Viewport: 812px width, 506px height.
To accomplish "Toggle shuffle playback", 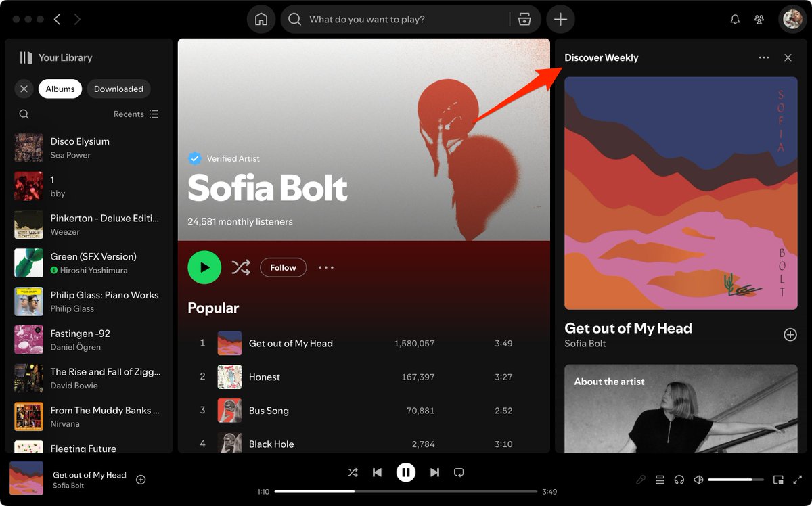I will point(353,471).
